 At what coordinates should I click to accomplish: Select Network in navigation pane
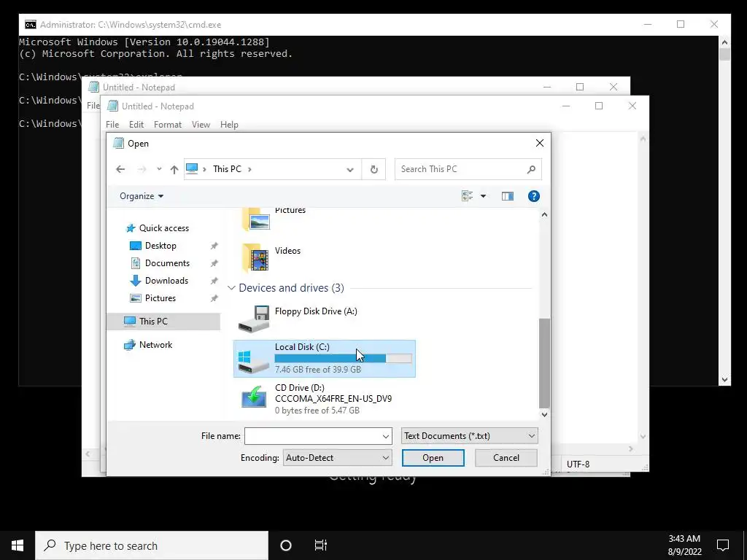point(156,345)
